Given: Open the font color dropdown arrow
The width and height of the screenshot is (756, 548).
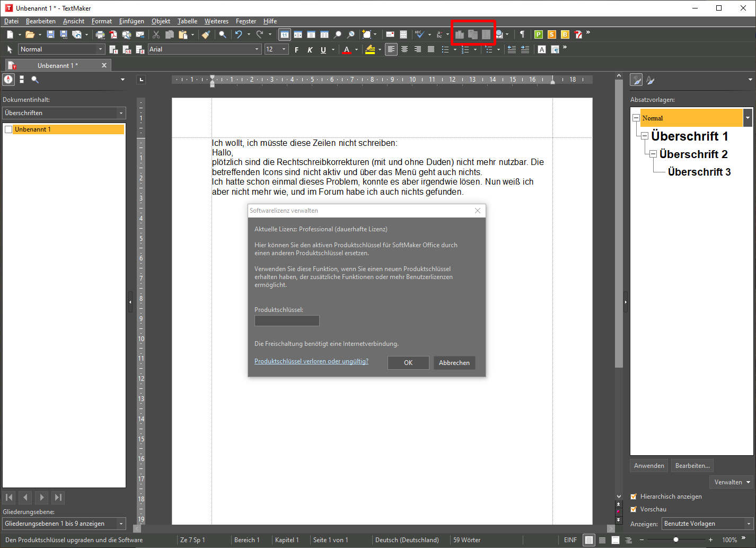Looking at the screenshot, I should click(x=356, y=49).
